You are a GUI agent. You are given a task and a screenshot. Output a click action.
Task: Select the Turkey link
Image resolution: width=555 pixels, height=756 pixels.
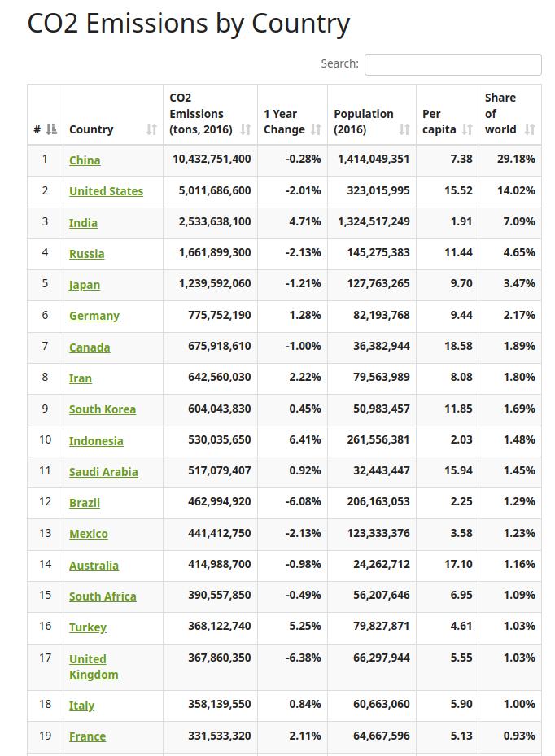click(88, 627)
